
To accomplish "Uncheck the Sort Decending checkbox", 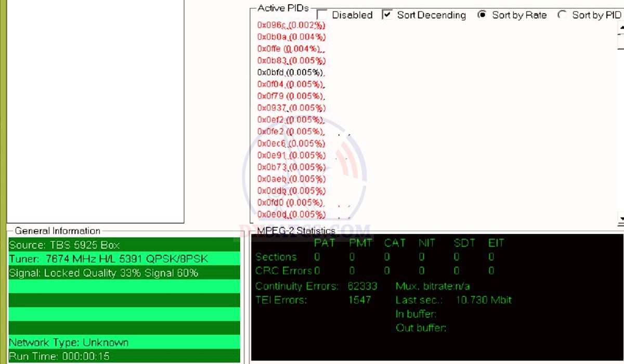I will pos(387,15).
